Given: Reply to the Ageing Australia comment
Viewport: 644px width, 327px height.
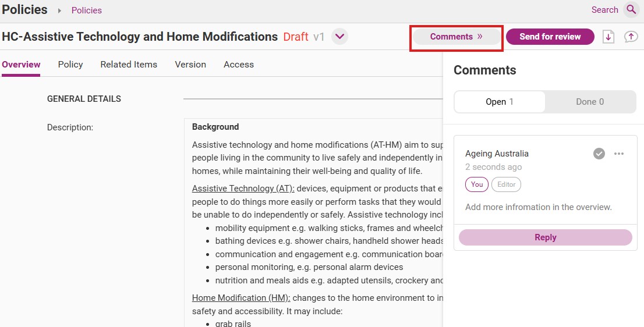Looking at the screenshot, I should 545,237.
